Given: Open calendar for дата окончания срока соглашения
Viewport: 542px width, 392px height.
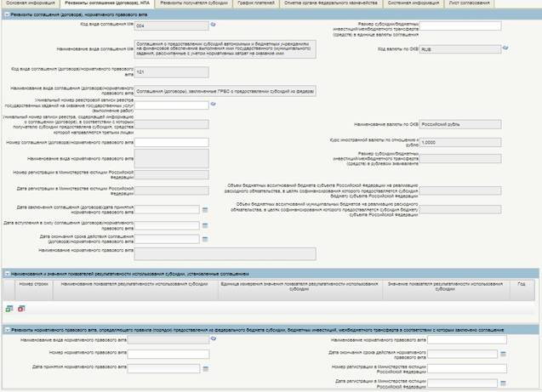Looking at the screenshot, I should pos(204,239).
